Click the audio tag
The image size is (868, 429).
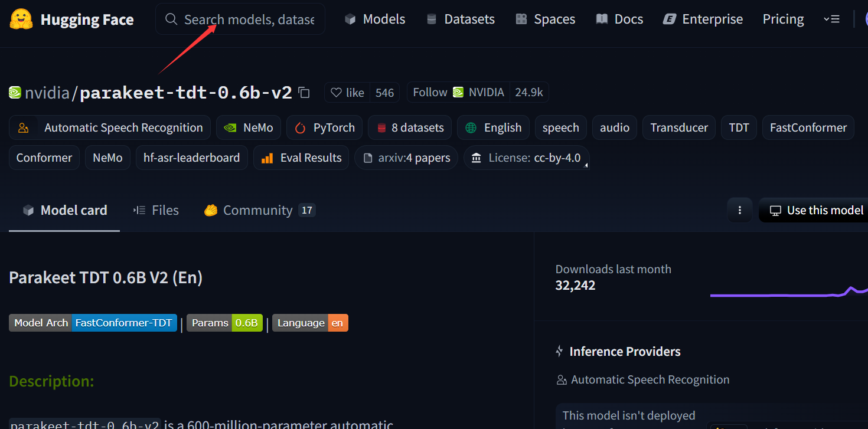615,127
